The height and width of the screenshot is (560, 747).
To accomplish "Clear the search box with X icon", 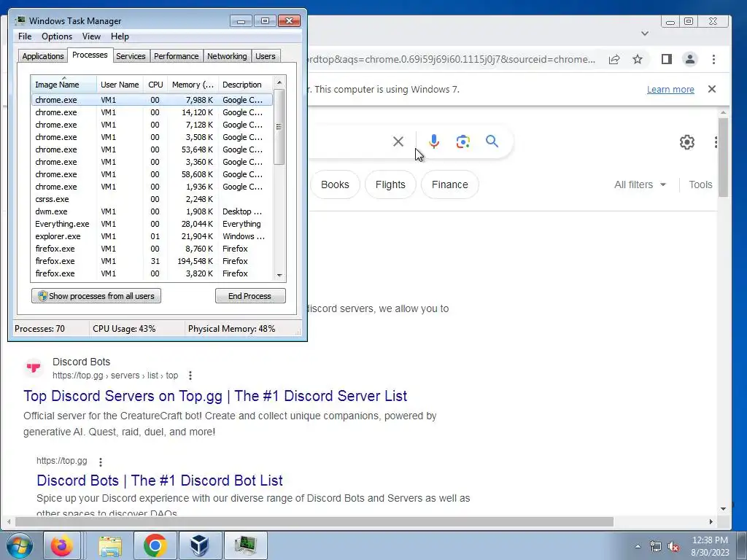I will (x=398, y=141).
